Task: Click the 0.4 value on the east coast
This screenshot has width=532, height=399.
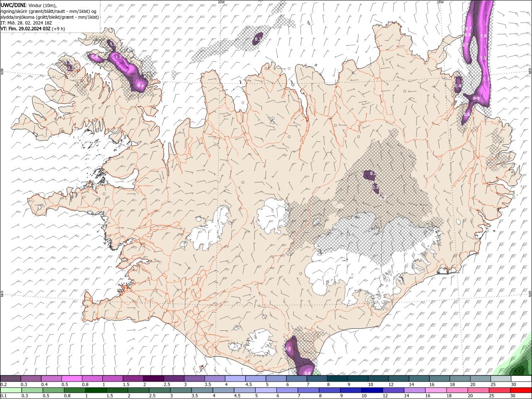Action: (458, 86)
